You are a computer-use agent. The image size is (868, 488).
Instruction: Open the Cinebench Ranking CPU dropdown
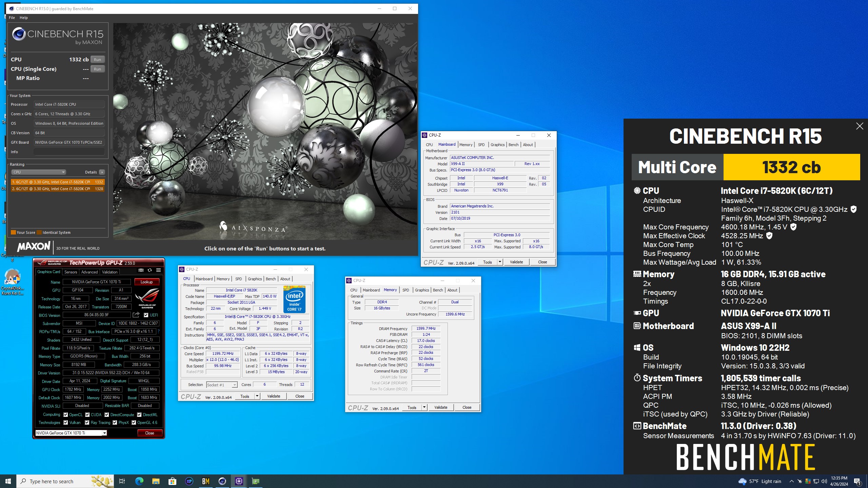point(39,172)
